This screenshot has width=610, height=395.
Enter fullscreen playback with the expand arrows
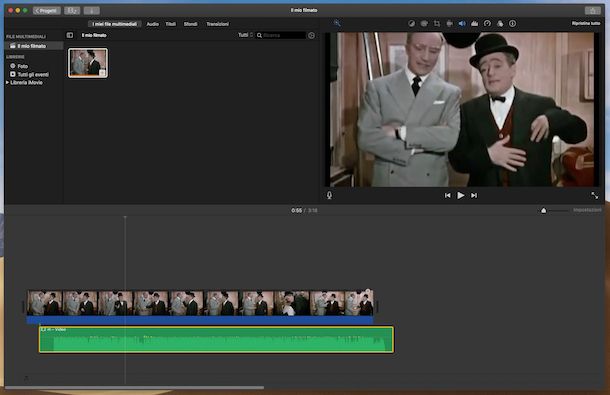coord(595,195)
